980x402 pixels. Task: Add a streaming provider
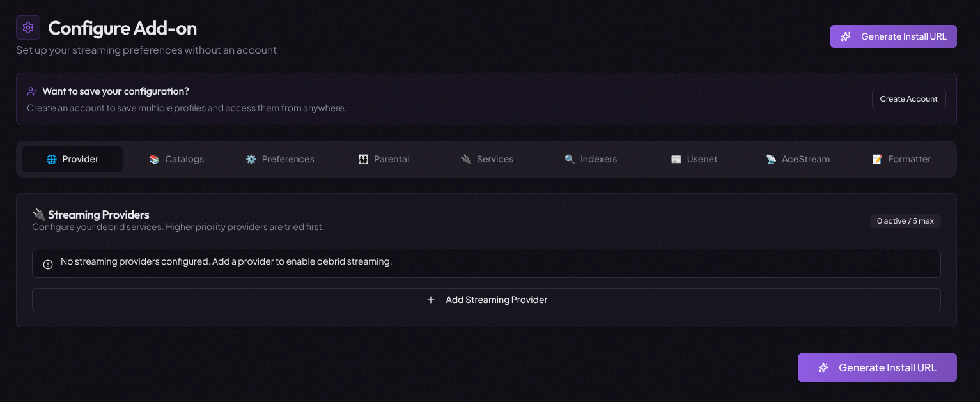click(486, 300)
